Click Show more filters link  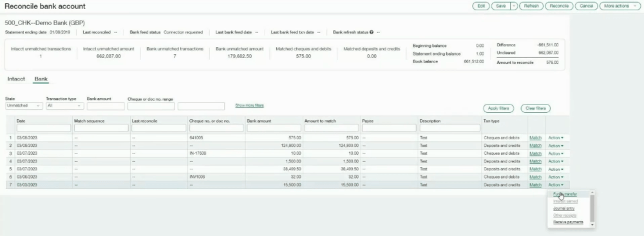click(x=249, y=106)
